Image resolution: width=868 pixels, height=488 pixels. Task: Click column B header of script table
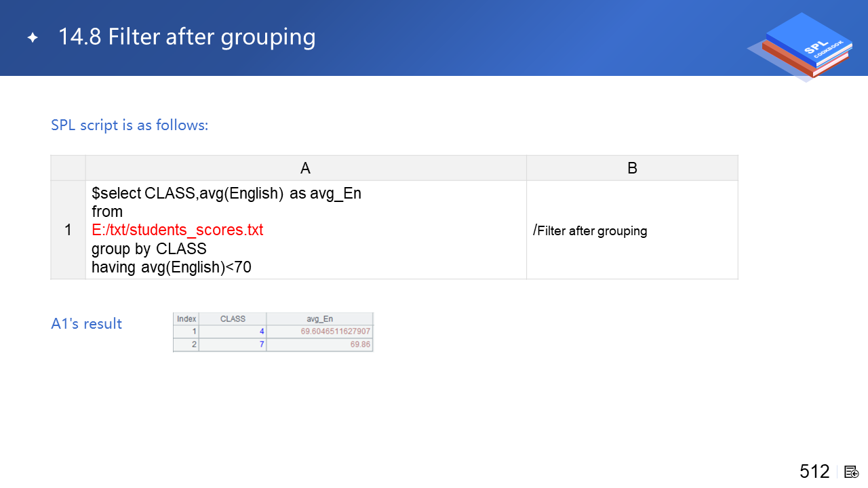[631, 168]
